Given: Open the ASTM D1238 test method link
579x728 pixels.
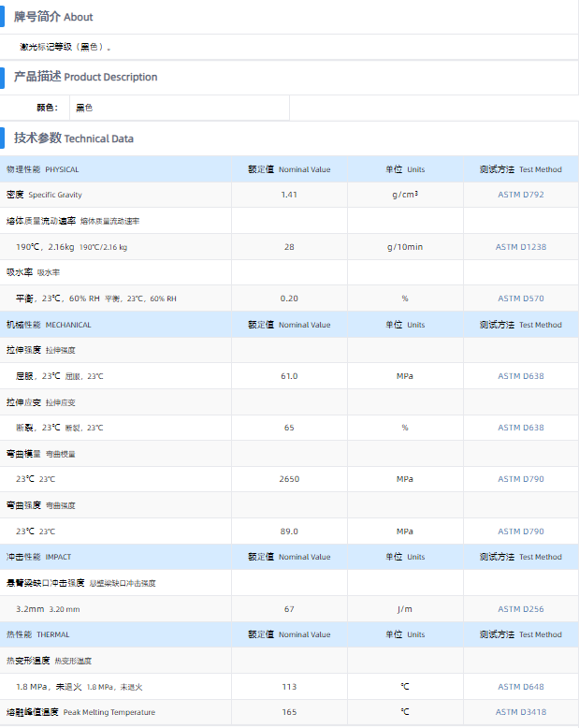Looking at the screenshot, I should coord(520,247).
